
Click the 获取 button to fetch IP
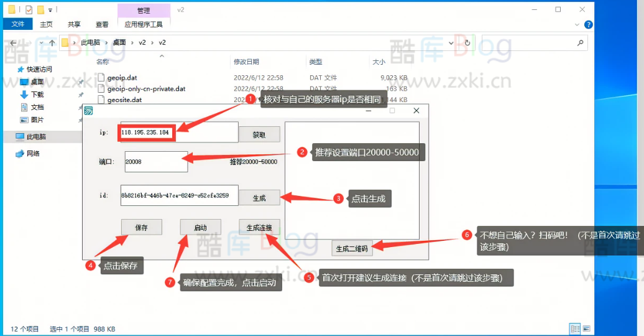click(259, 134)
